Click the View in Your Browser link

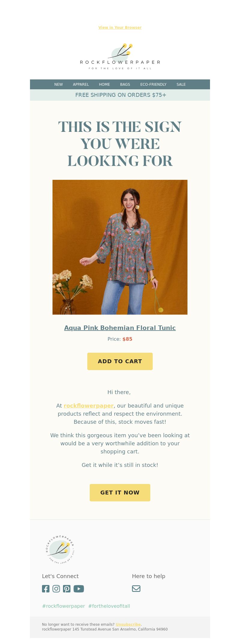[x=120, y=28]
